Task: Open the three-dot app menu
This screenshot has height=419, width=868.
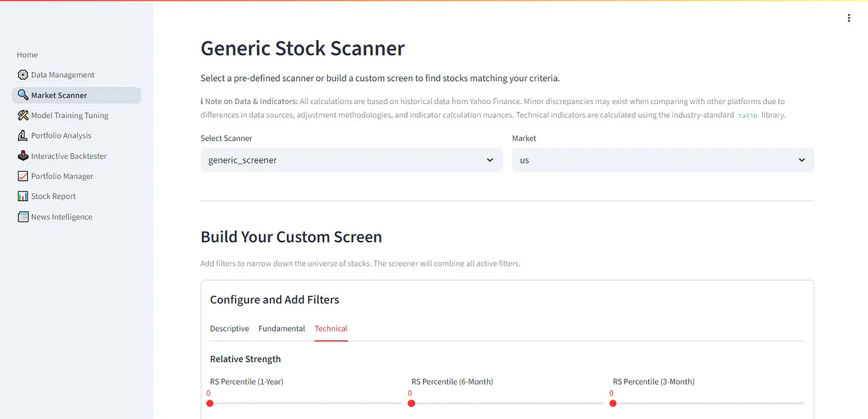Action: pyautogui.click(x=849, y=17)
